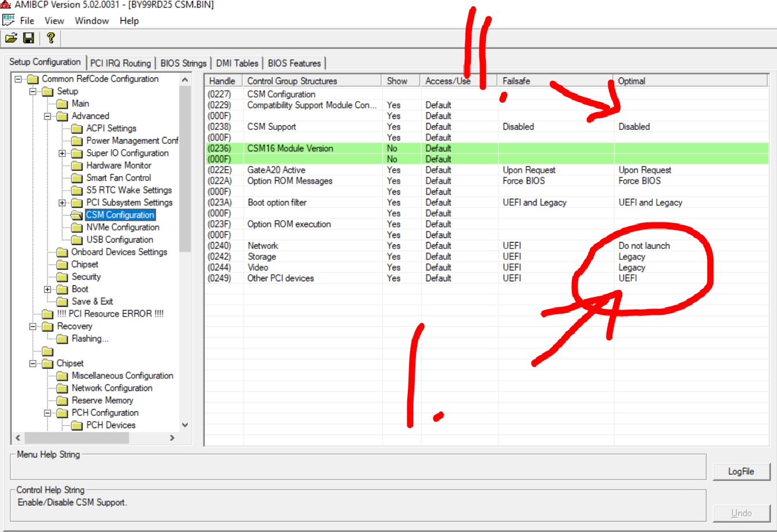
Task: Select the GateA20 Active row
Action: [487, 170]
